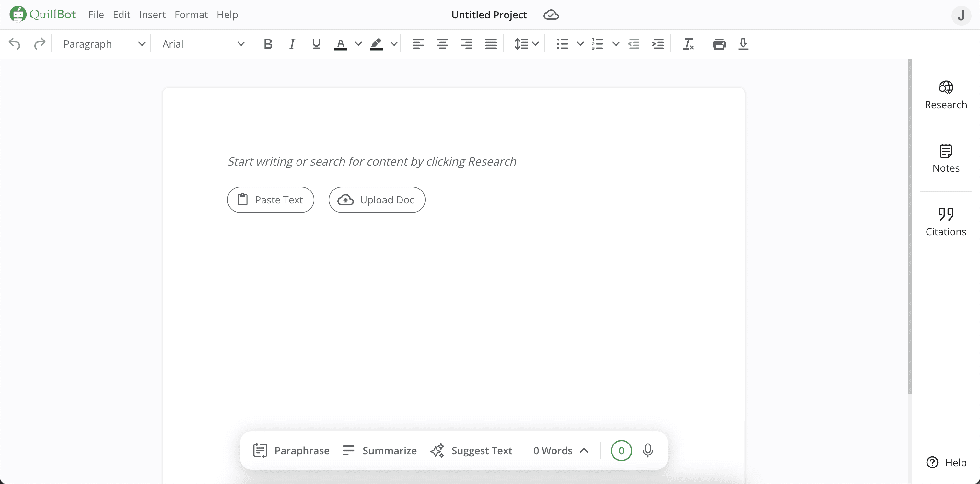Toggle underline formatting

point(316,44)
